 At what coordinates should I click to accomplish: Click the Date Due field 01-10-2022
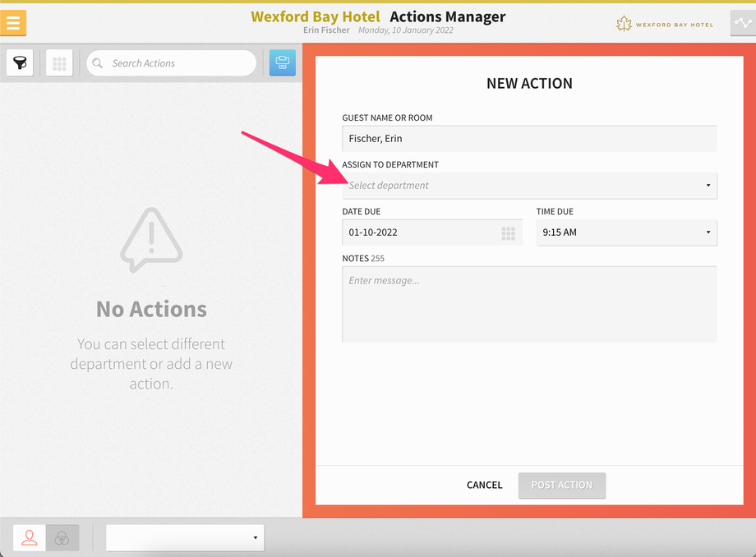click(x=432, y=232)
